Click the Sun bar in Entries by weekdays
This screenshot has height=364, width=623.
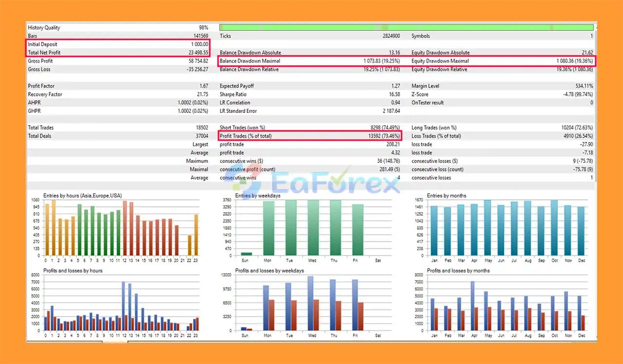coord(247,254)
